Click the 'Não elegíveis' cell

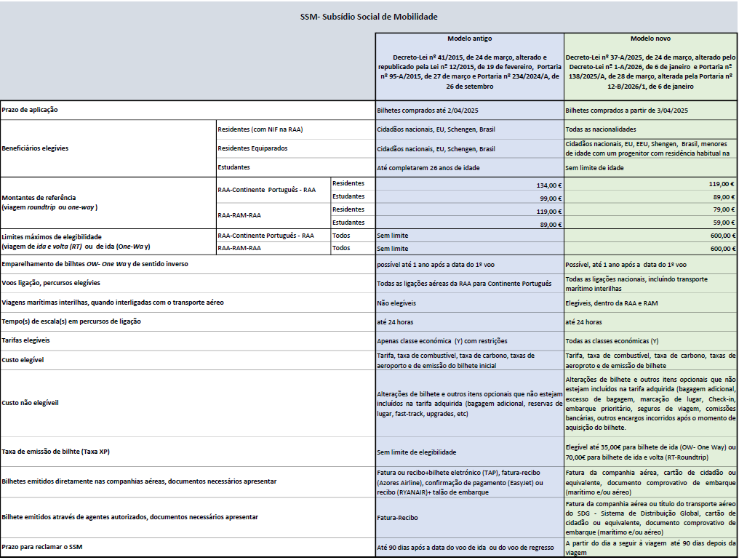[x=396, y=303]
